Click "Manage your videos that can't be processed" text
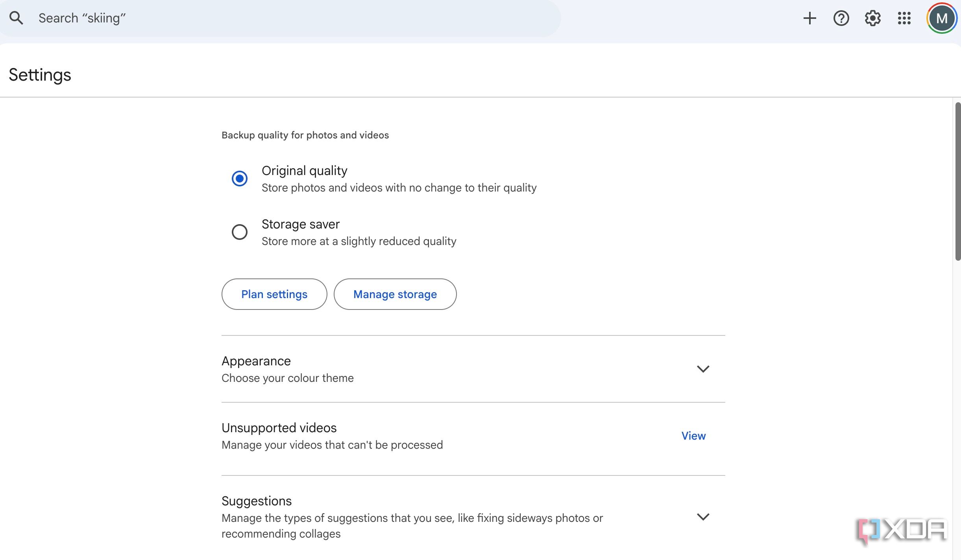961x560 pixels. tap(332, 445)
